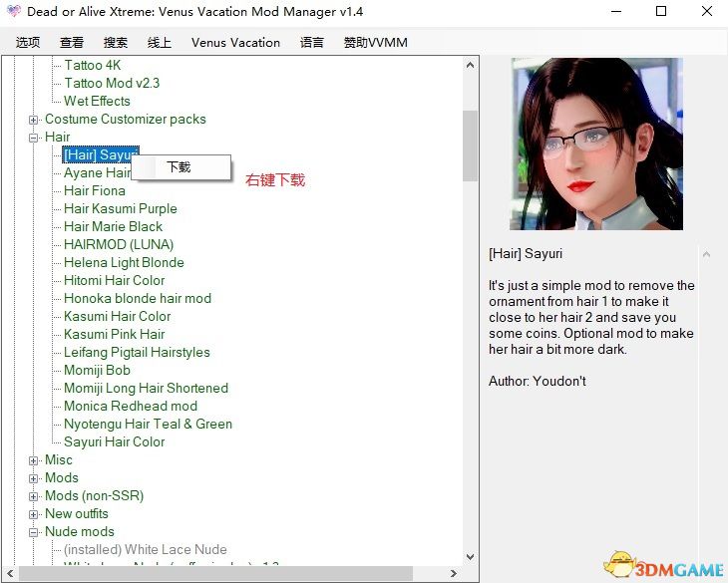Click the app heart icon in title bar
The image size is (728, 583).
(12, 12)
